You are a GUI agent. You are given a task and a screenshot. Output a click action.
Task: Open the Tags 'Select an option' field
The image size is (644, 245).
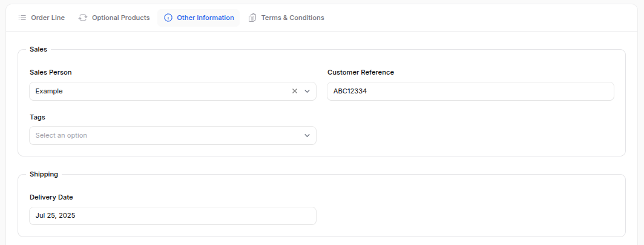click(x=172, y=135)
